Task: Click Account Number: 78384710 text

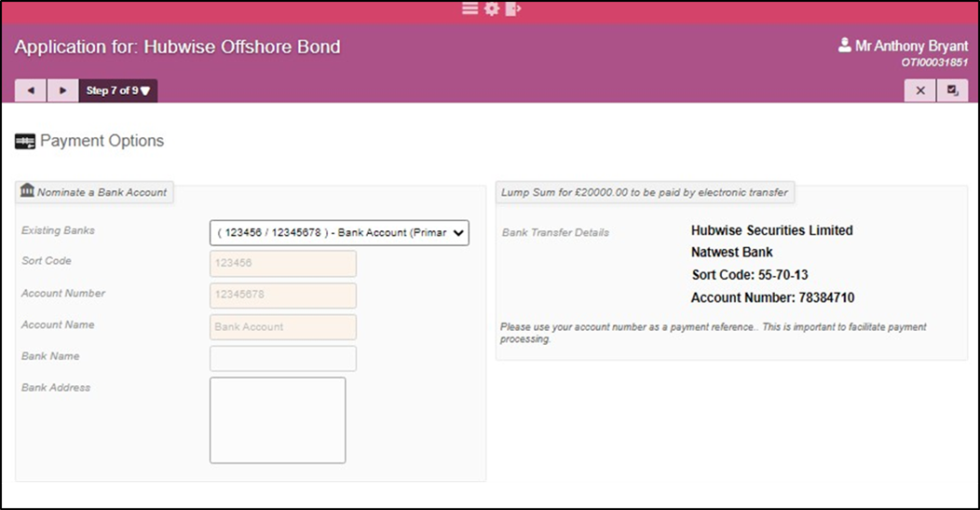Action: click(x=772, y=297)
